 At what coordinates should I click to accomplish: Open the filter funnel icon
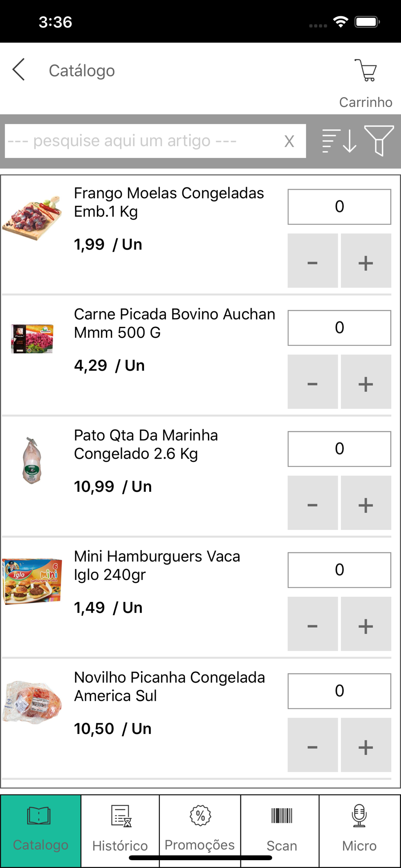pos(379,141)
